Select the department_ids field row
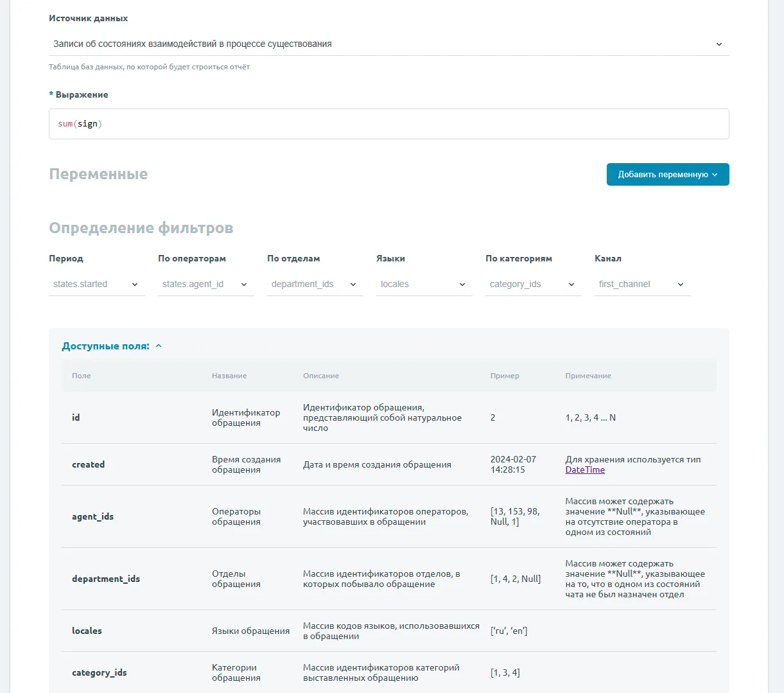This screenshot has width=784, height=693. click(388, 579)
